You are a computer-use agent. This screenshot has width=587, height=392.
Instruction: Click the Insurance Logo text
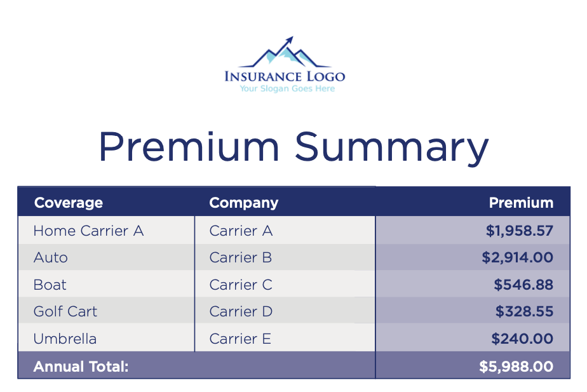tap(285, 77)
